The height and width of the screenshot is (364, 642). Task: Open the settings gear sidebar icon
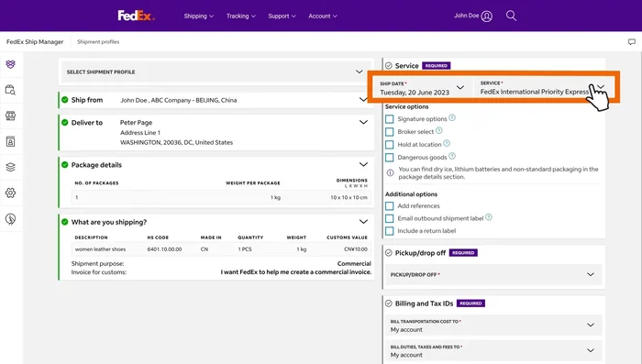point(11,193)
